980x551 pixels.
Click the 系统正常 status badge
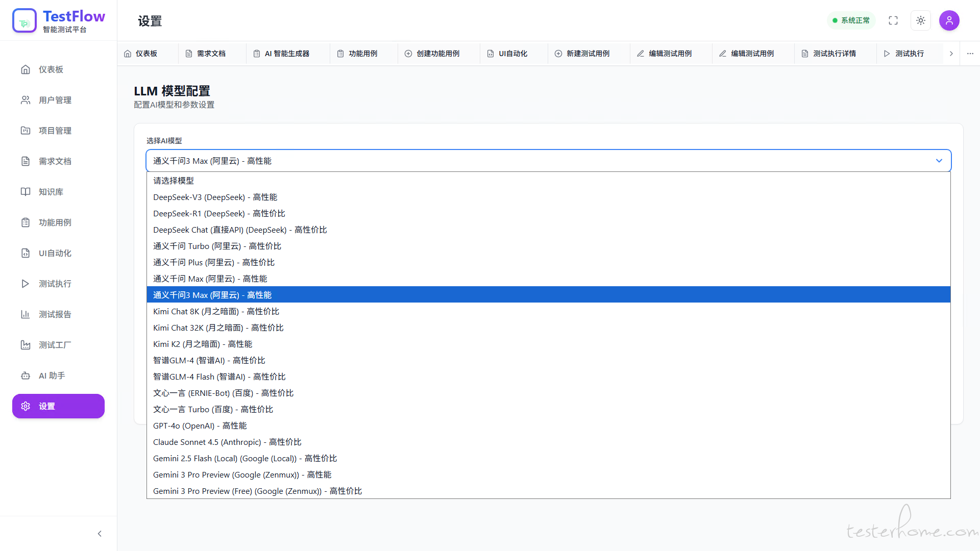(851, 20)
